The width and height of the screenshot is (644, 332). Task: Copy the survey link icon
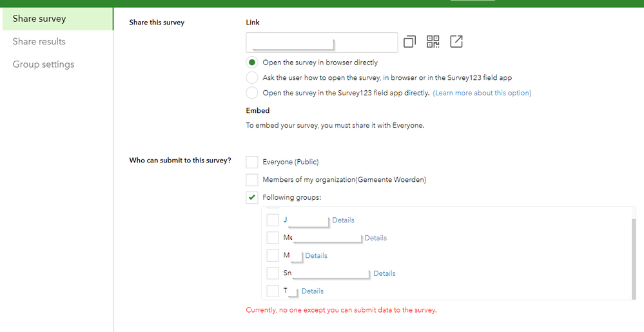pos(409,42)
